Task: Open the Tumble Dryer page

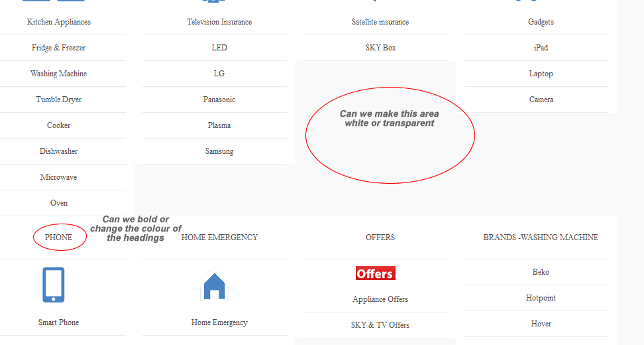Action: (58, 100)
